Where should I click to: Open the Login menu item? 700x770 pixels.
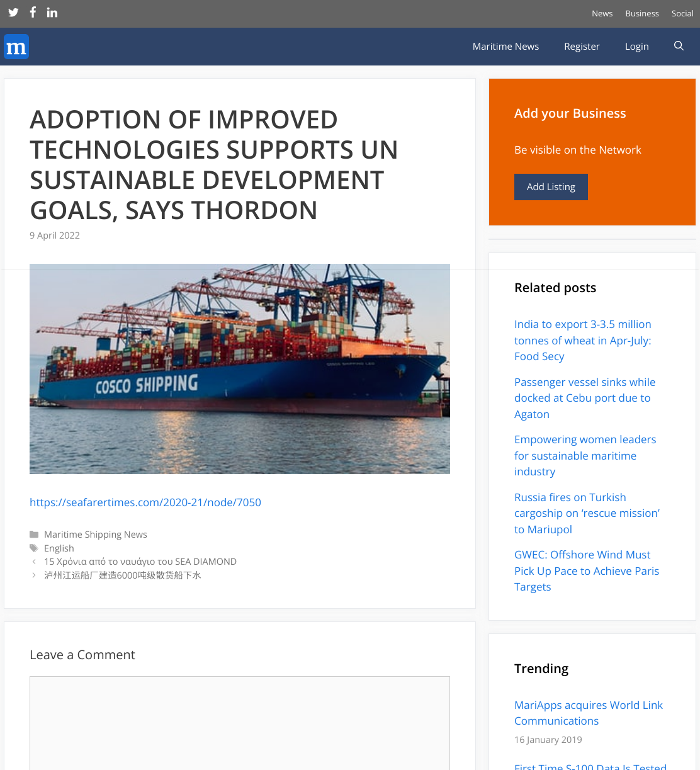click(636, 47)
